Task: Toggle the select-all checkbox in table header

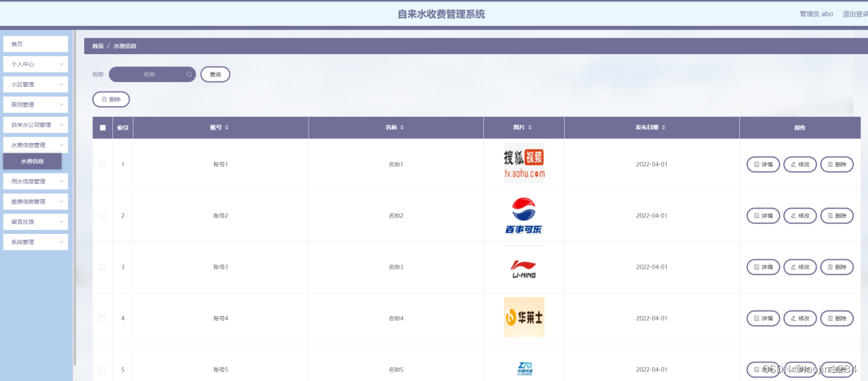Action: point(103,128)
